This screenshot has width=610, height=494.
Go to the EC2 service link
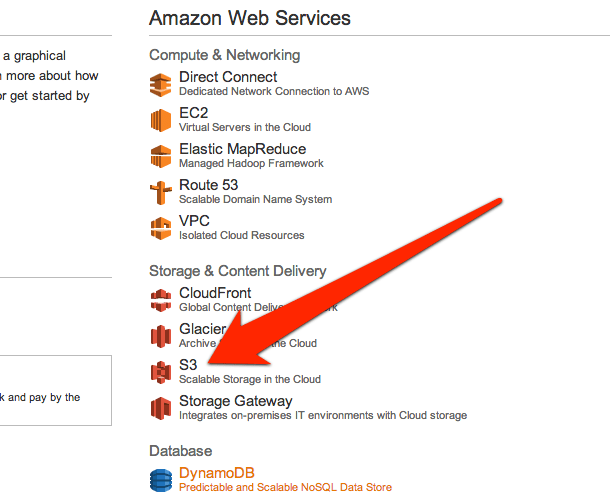click(194, 113)
